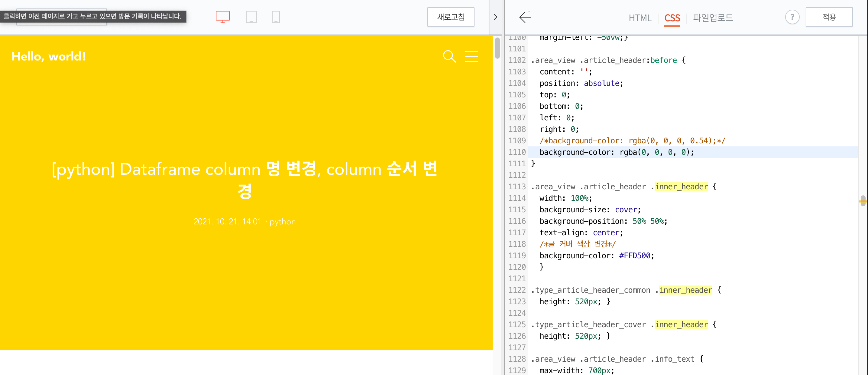Collapse preview with the chevron arrow
The image size is (868, 375).
(495, 17)
